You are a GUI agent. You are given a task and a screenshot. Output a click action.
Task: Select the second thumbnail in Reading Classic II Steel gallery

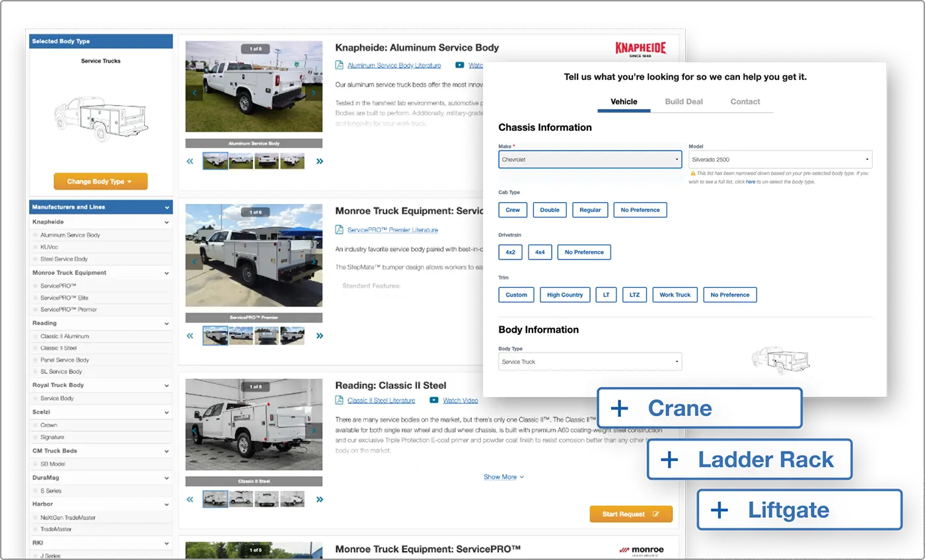tap(241, 499)
